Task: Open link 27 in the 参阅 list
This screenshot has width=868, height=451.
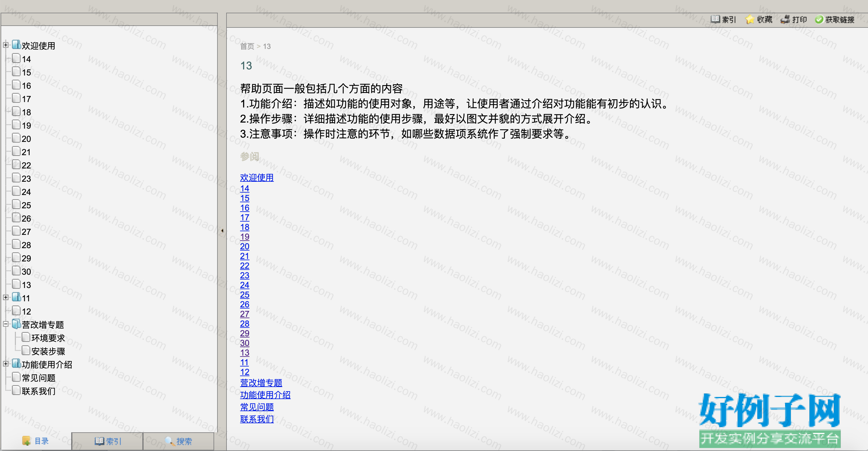Action: (245, 314)
